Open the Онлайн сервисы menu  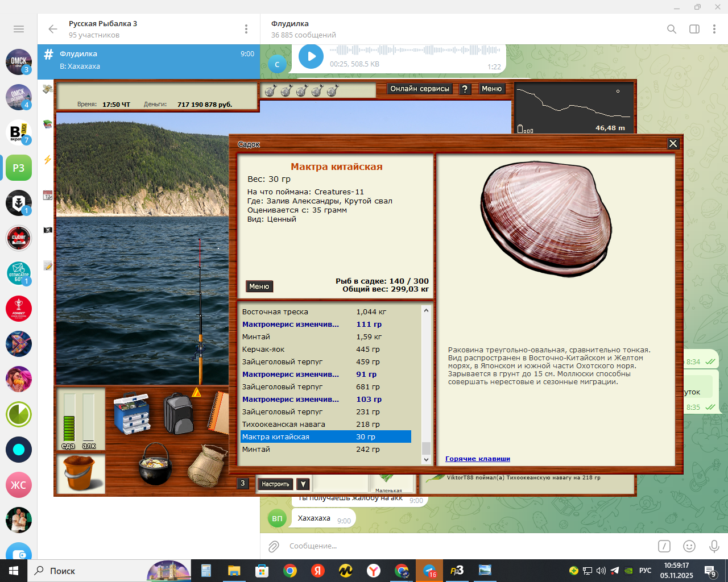(420, 89)
